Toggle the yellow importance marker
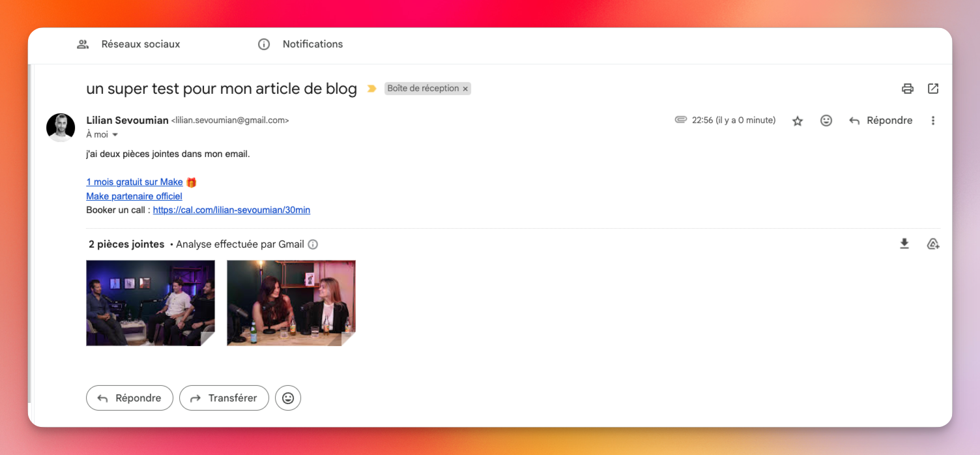 [371, 89]
